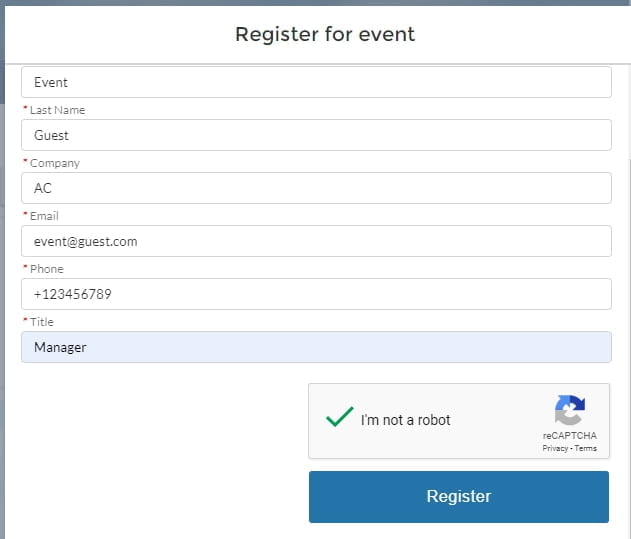Click the "Company" field label
631x539 pixels.
click(55, 163)
